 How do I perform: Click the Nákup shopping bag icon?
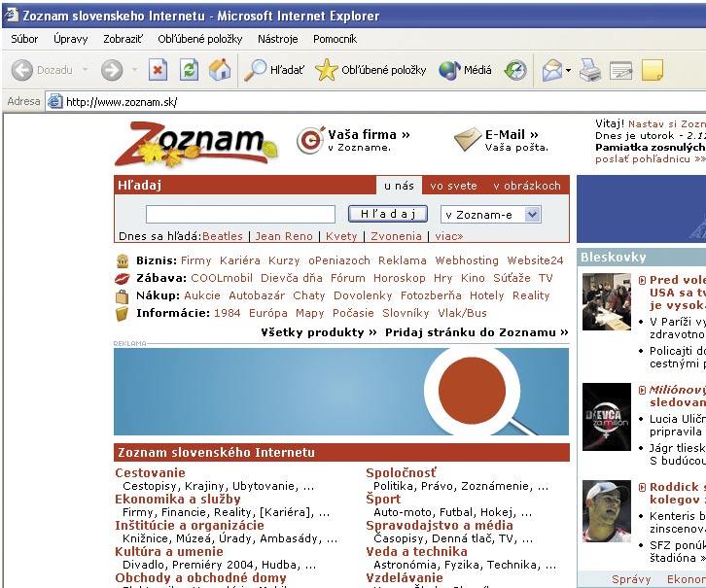tap(122, 296)
